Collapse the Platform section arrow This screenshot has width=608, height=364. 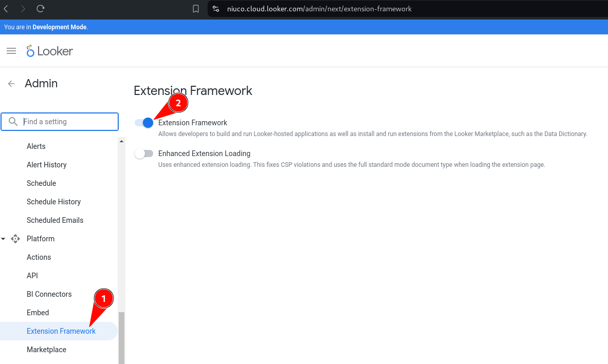pyautogui.click(x=3, y=239)
